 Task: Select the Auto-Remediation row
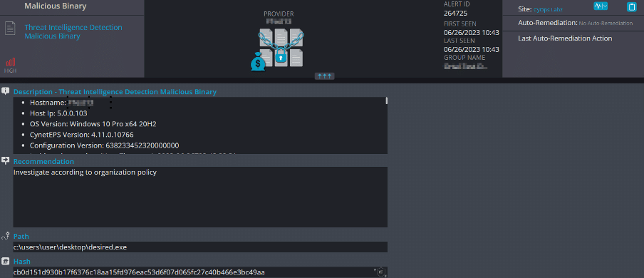point(573,23)
